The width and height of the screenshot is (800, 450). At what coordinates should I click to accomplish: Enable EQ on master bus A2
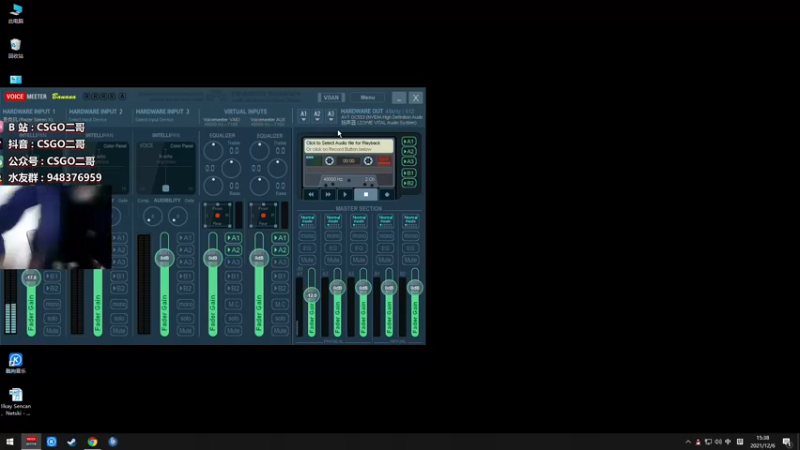[333, 248]
